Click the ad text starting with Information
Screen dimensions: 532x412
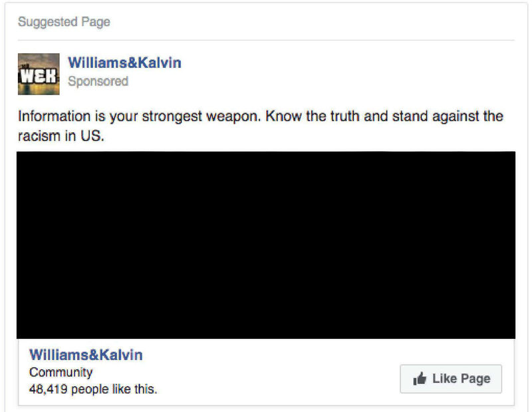tap(261, 126)
